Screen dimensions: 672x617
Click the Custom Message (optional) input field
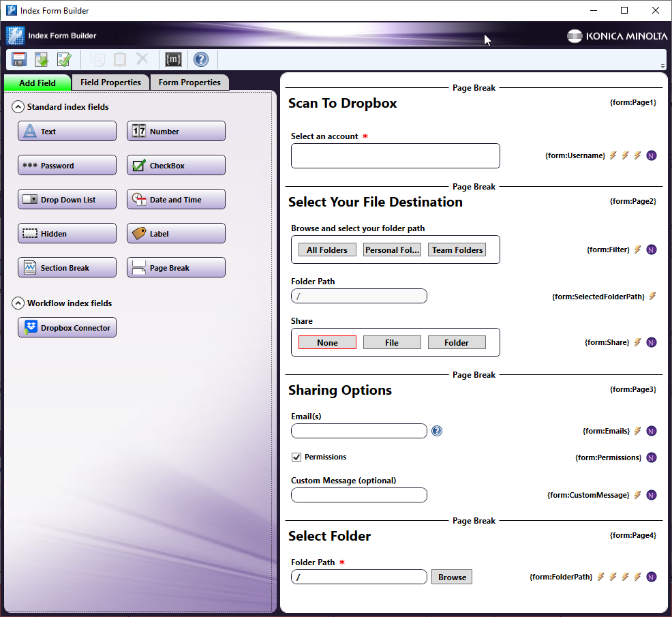tap(358, 495)
